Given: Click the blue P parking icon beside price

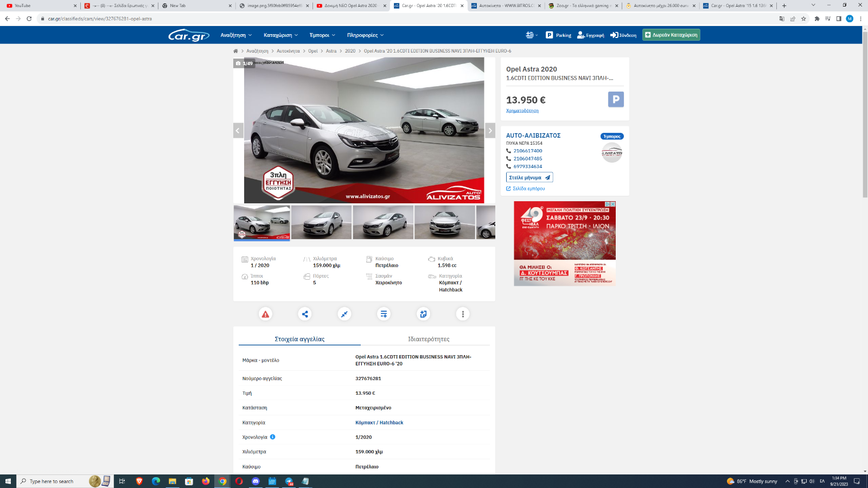Looking at the screenshot, I should coord(616,99).
